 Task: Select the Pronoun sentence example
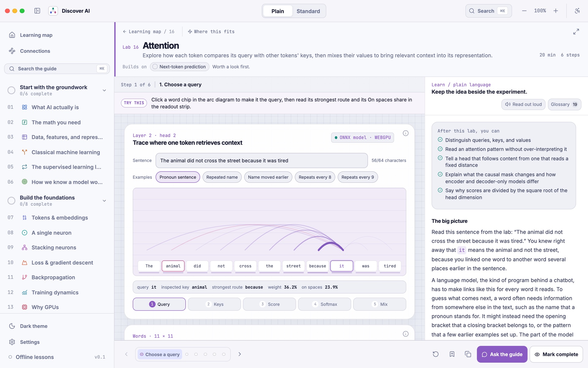tap(178, 177)
